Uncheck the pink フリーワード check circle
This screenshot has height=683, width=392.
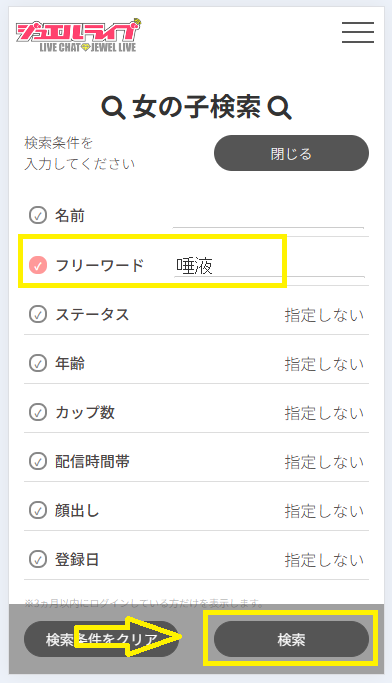coord(38,265)
